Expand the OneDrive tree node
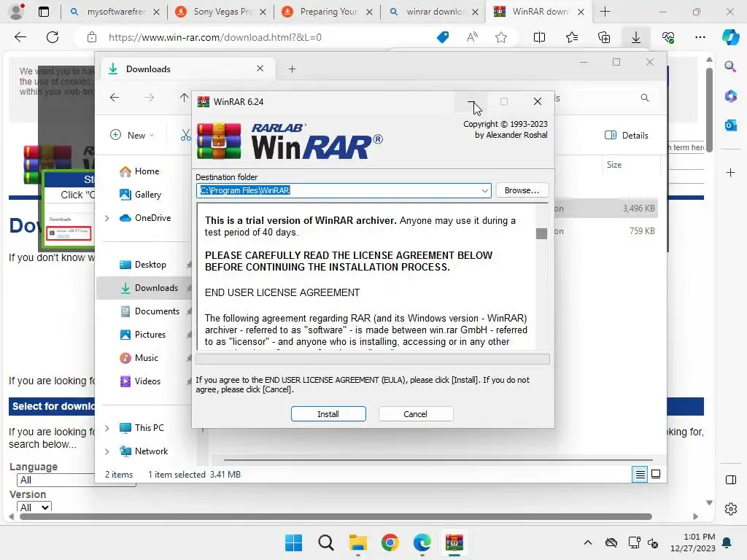 click(107, 218)
